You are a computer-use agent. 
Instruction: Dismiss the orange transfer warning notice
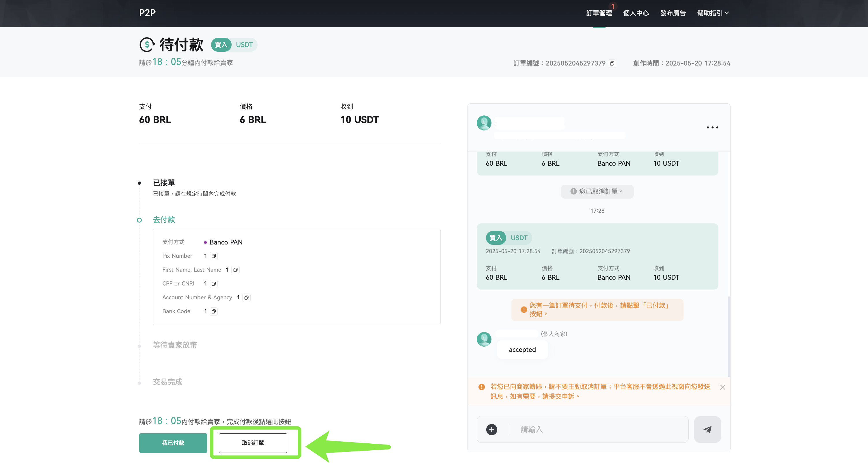pyautogui.click(x=722, y=387)
